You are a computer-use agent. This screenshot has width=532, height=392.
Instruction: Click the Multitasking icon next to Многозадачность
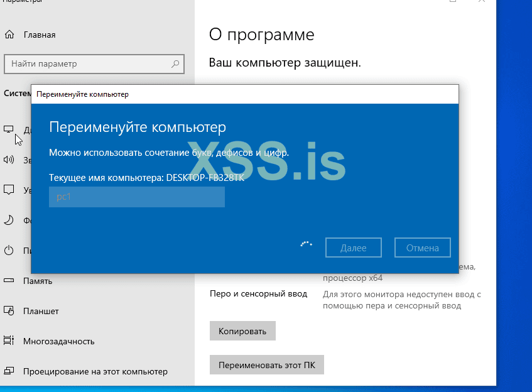tap(9, 340)
